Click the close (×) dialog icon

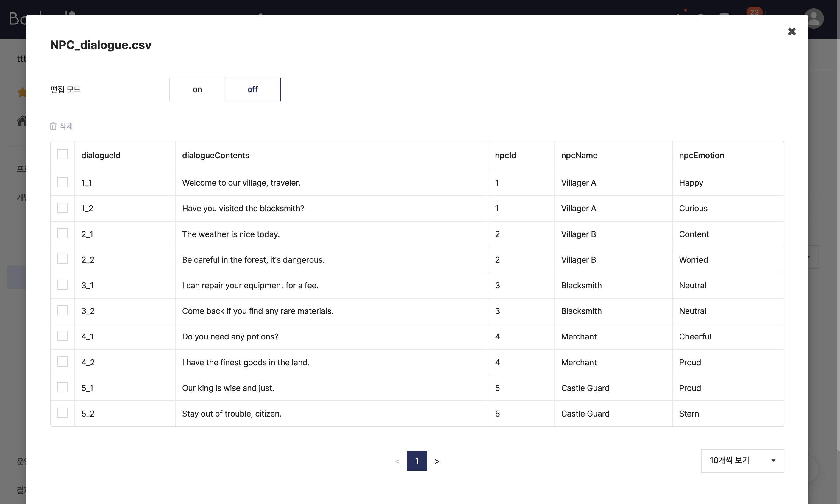(791, 31)
